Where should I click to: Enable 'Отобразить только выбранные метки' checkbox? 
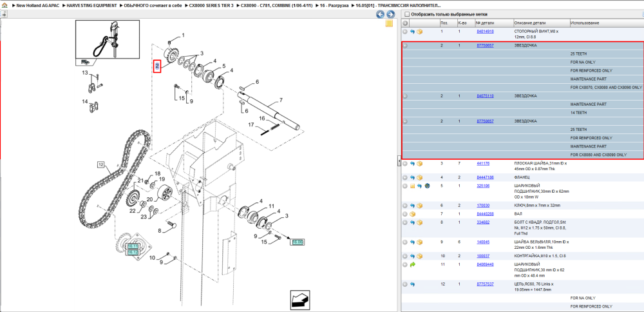point(406,14)
